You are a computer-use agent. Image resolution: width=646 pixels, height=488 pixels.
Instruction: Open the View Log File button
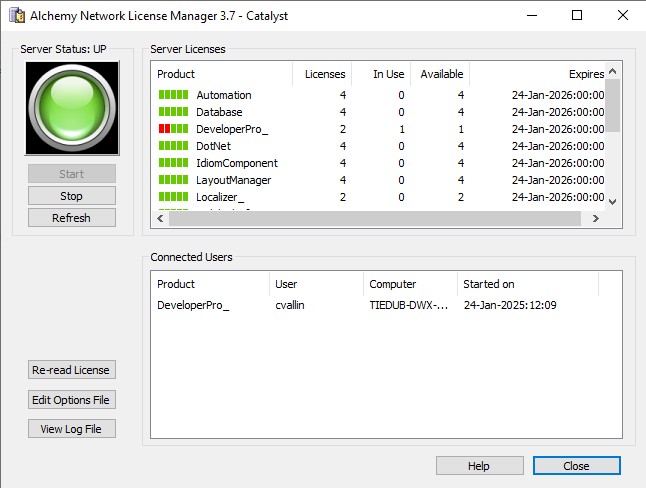[72, 429]
